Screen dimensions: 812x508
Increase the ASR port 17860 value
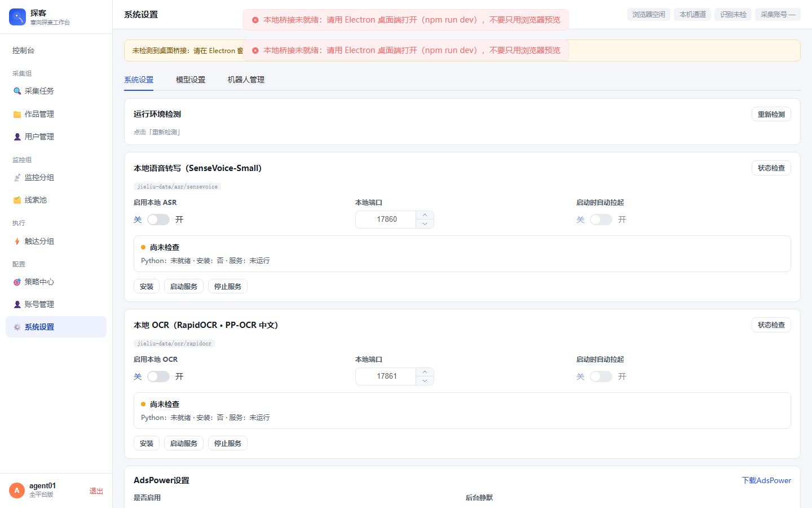[x=425, y=215]
